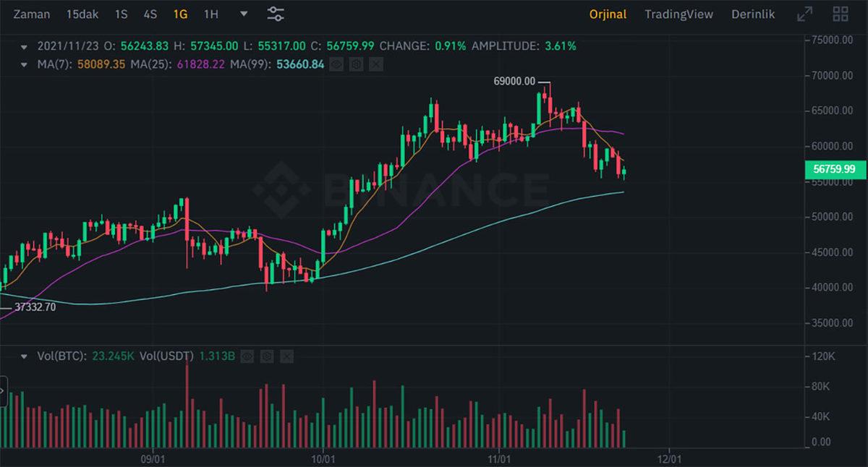Select the 1H timeframe option
The height and width of the screenshot is (467, 868).
coord(210,13)
